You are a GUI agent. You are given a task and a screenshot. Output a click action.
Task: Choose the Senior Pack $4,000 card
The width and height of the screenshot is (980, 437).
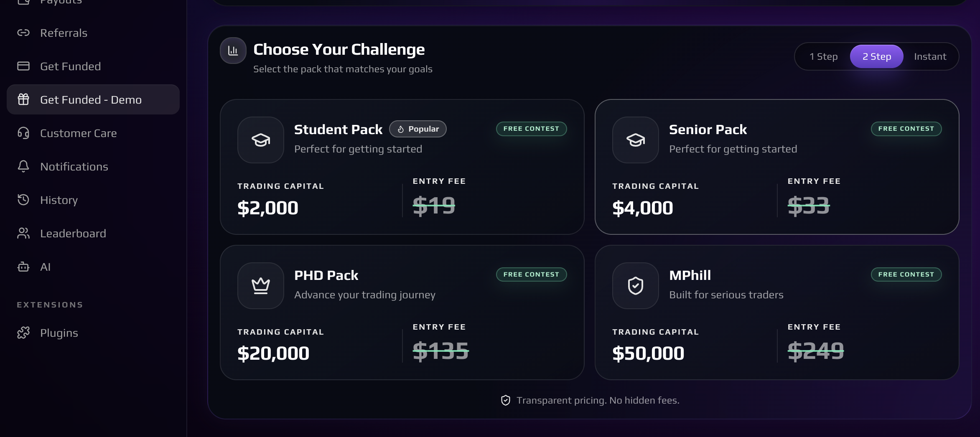coord(777,167)
